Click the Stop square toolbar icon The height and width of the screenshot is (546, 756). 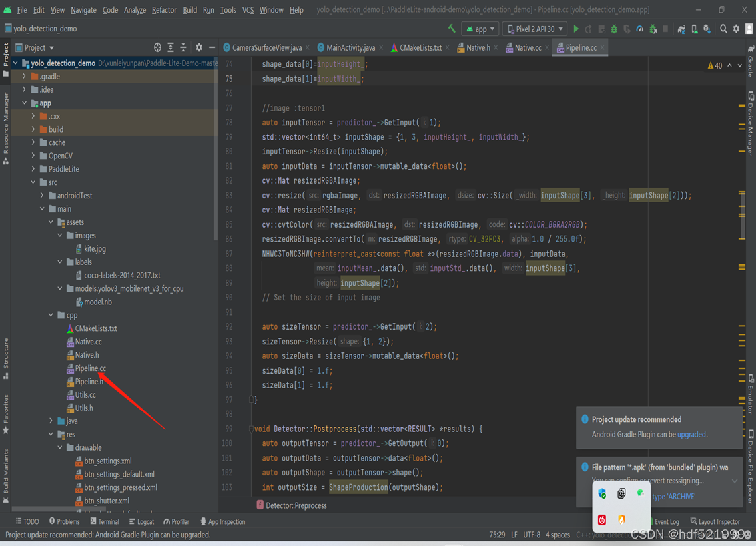click(x=665, y=29)
